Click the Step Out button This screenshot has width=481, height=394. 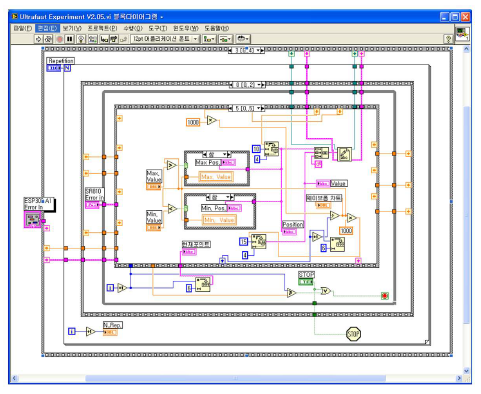point(124,39)
